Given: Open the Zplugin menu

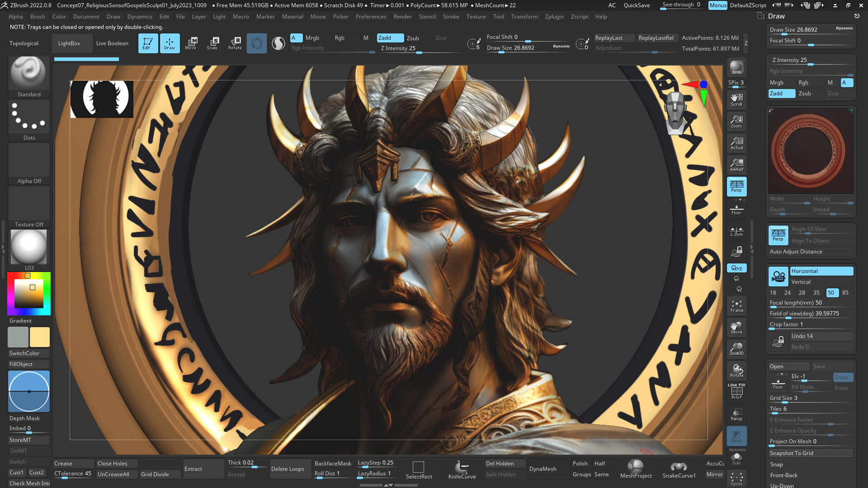Looking at the screenshot, I should tap(554, 17).
